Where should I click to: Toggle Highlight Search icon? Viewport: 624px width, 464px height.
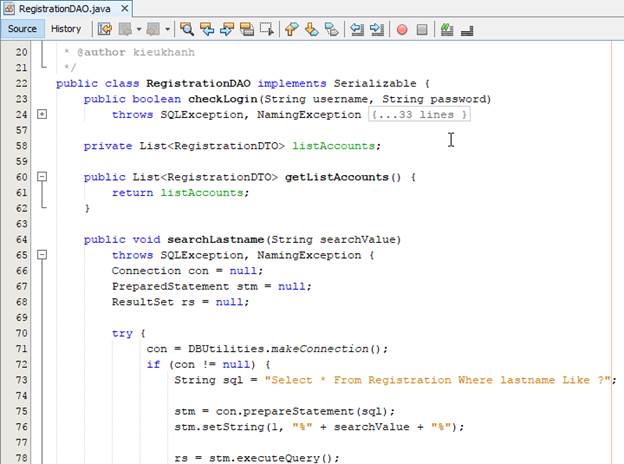tap(247, 29)
